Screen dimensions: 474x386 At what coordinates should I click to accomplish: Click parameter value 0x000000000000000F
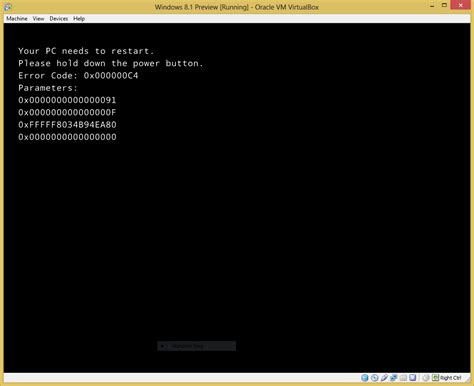pyautogui.click(x=67, y=113)
